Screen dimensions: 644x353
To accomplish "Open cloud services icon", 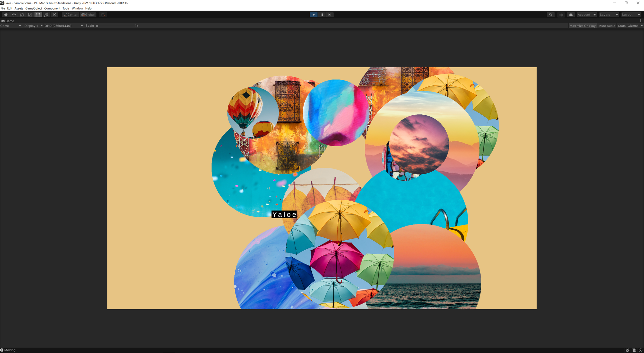I will click(x=571, y=15).
